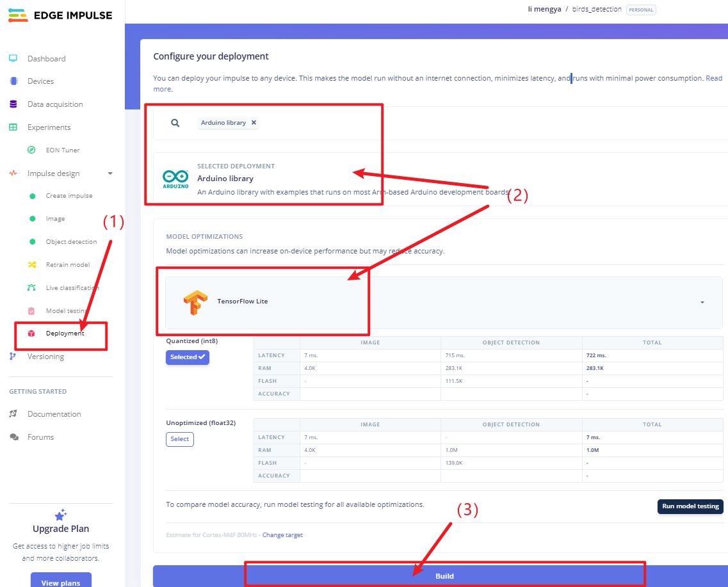Click the 139.0K flash value
This screenshot has width=728, height=587.
[453, 463]
